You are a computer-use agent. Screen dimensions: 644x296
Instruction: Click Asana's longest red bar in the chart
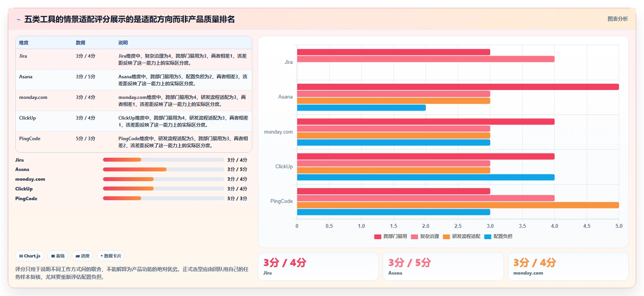pos(458,87)
